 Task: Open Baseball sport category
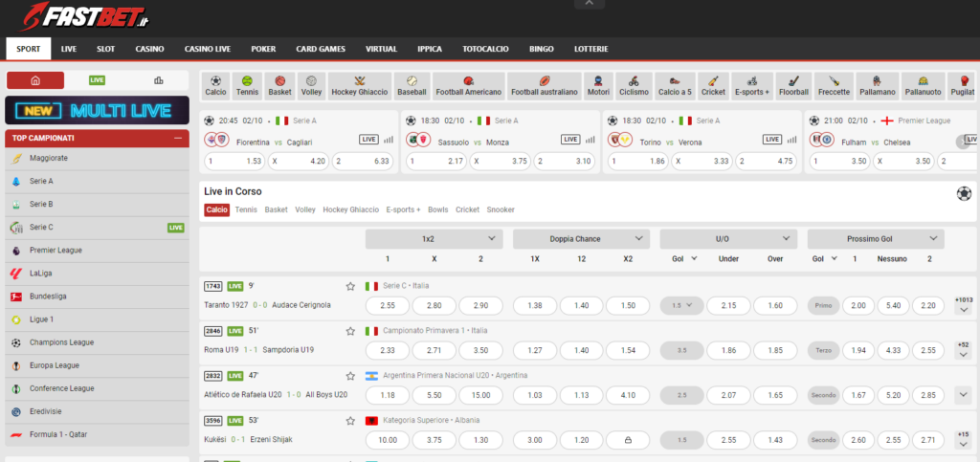pyautogui.click(x=412, y=86)
